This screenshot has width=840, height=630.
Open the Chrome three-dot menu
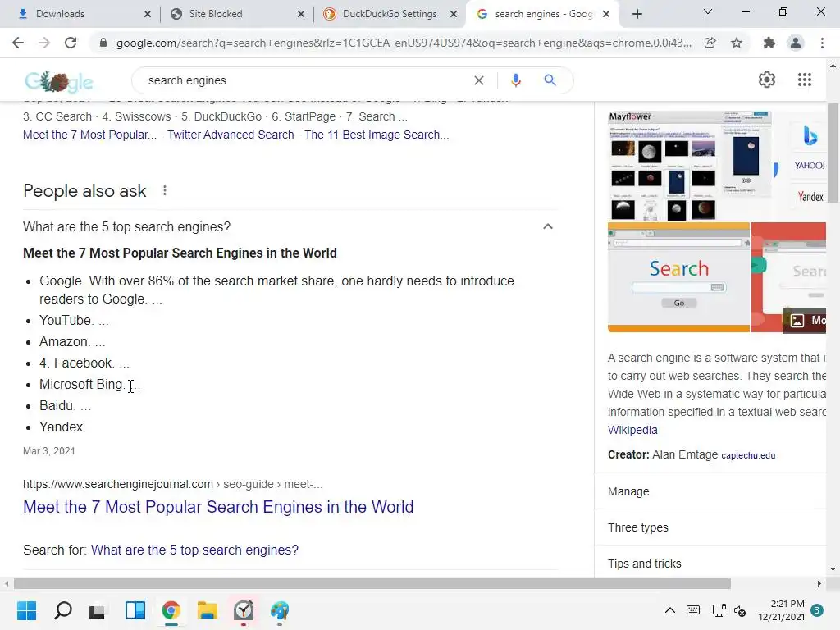822,43
